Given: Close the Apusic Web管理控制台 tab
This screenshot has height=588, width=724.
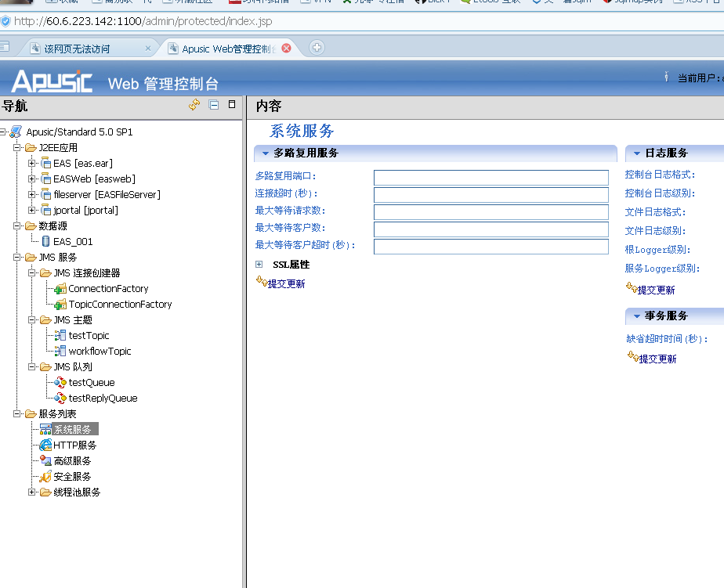Looking at the screenshot, I should (286, 48).
